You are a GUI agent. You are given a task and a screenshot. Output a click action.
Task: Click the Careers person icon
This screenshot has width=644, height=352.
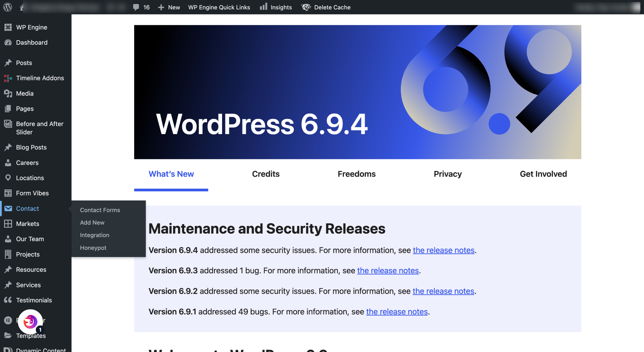[x=8, y=163]
